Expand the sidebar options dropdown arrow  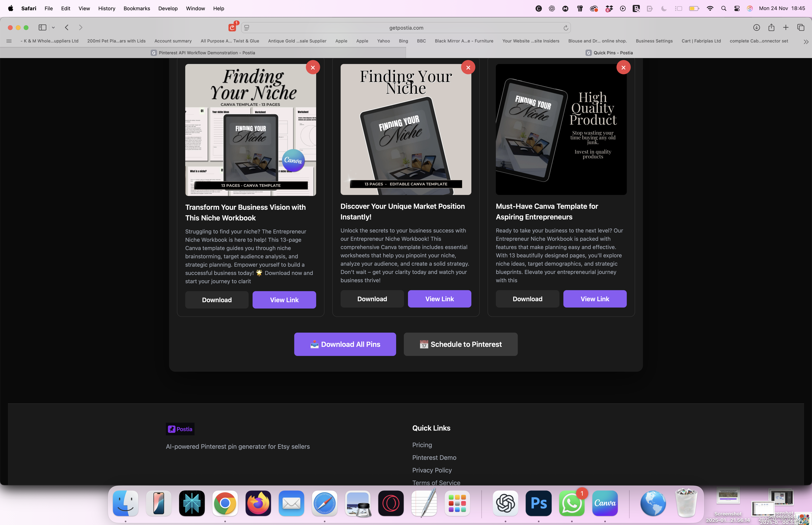tap(54, 28)
